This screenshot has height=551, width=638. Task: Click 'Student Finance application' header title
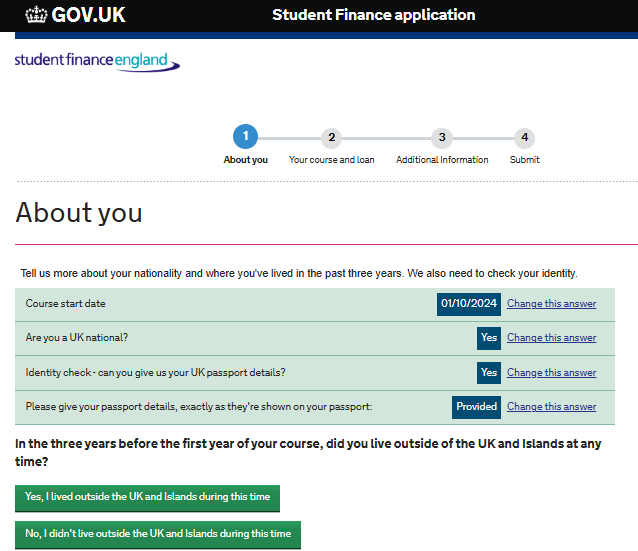pos(374,15)
